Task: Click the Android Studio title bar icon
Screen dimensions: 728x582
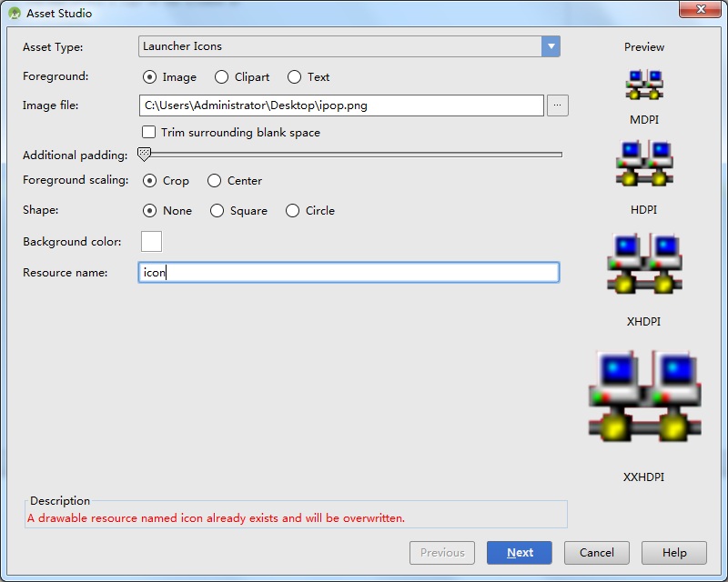Action: tap(15, 14)
